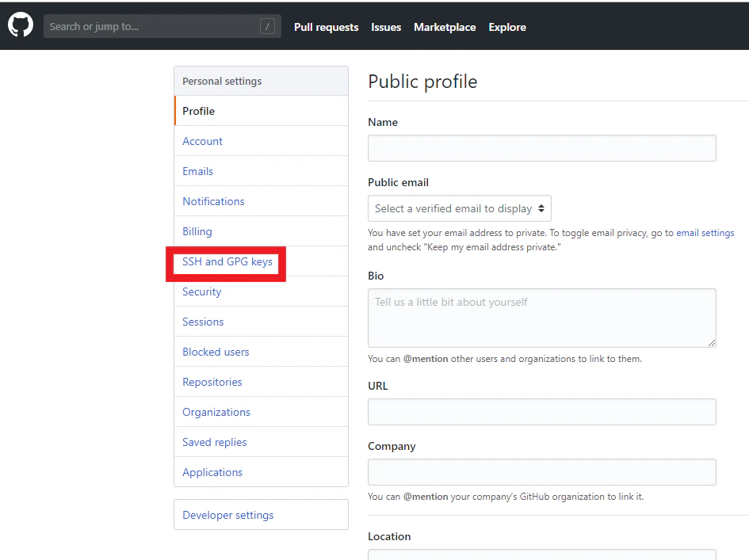Open Issues in the top navigation

[x=386, y=27]
